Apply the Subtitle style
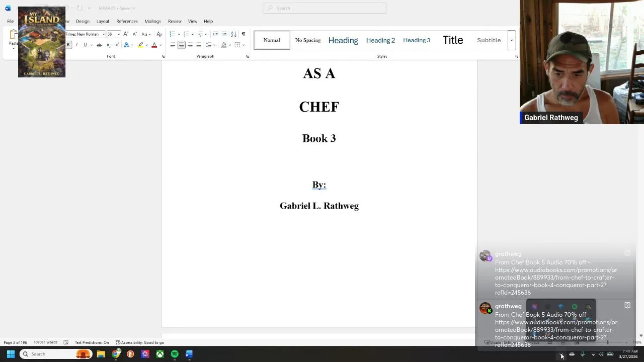This screenshot has width=644, height=362. click(489, 40)
